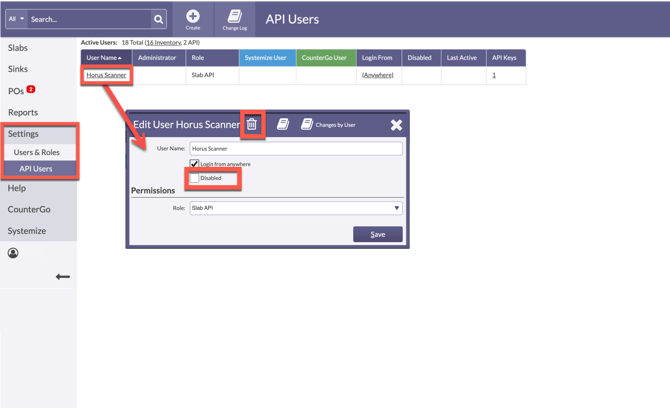Close the Edit User dialog
670x408 pixels.
point(396,125)
